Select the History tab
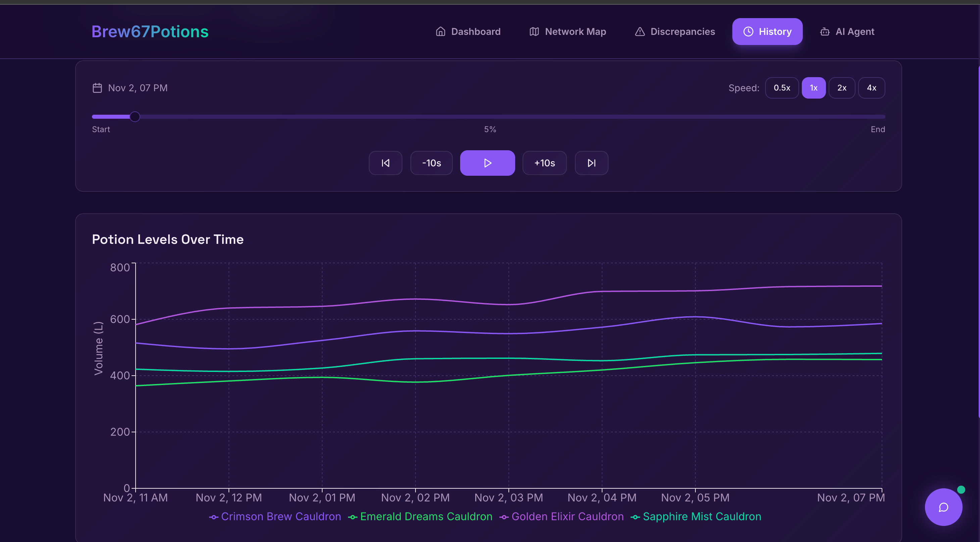 [767, 32]
